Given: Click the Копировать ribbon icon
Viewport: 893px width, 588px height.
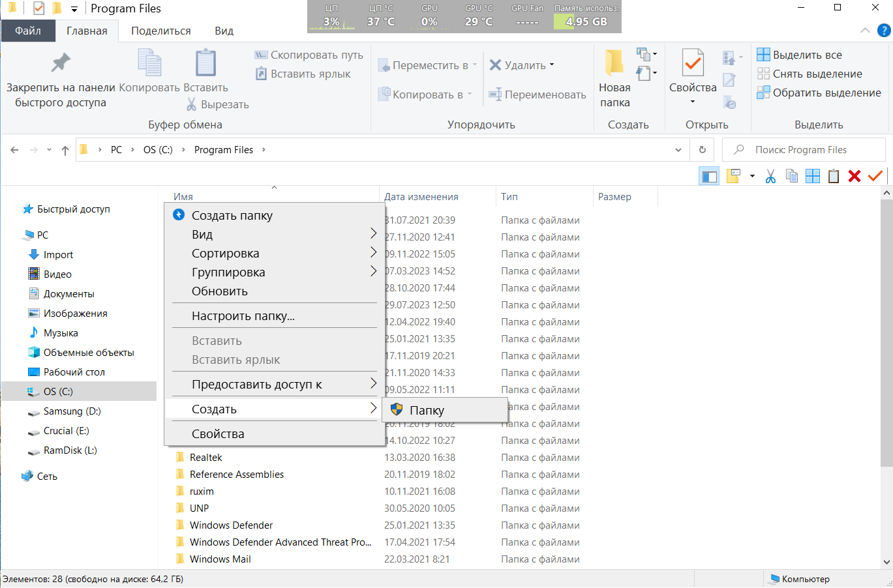Looking at the screenshot, I should click(149, 63).
